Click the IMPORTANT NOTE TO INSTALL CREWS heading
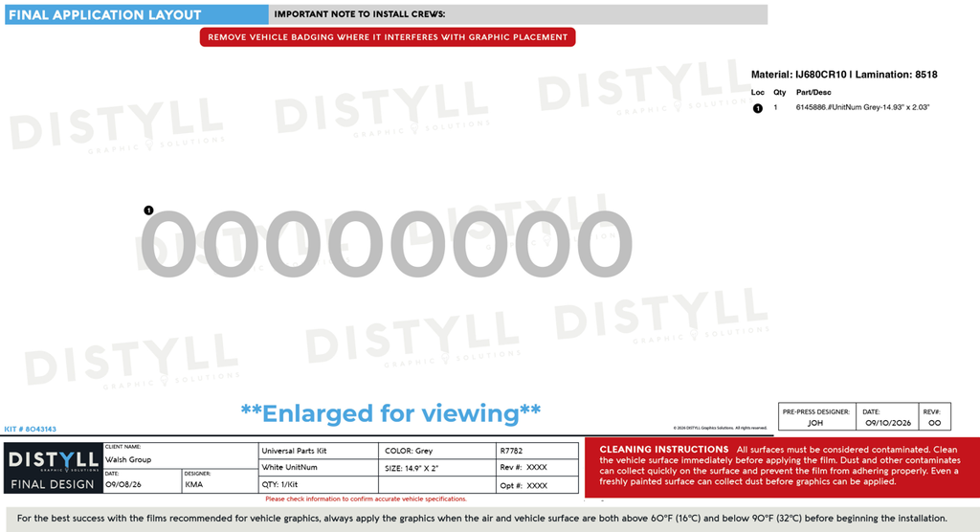The width and height of the screenshot is (980, 532). [x=360, y=14]
